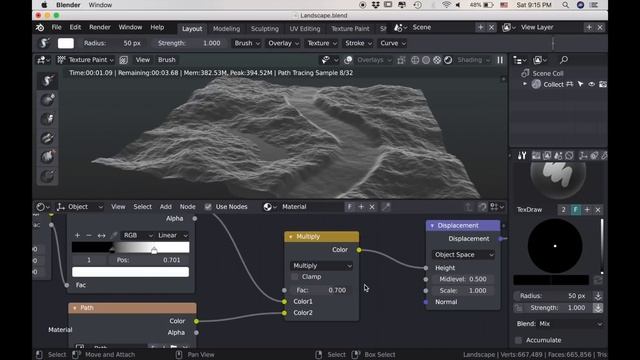640x360 pixels.
Task: Toggle Use Nodes checkbox
Action: pos(208,207)
